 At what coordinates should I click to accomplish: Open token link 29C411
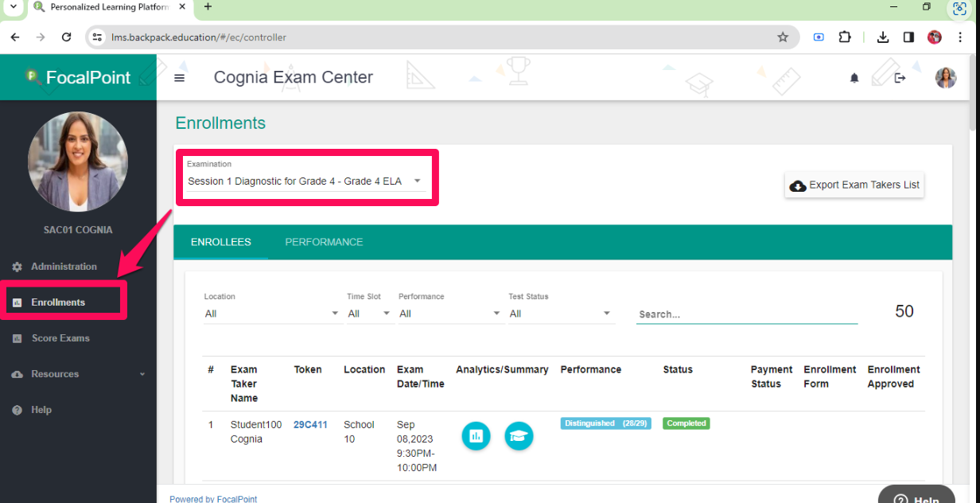[x=310, y=425]
